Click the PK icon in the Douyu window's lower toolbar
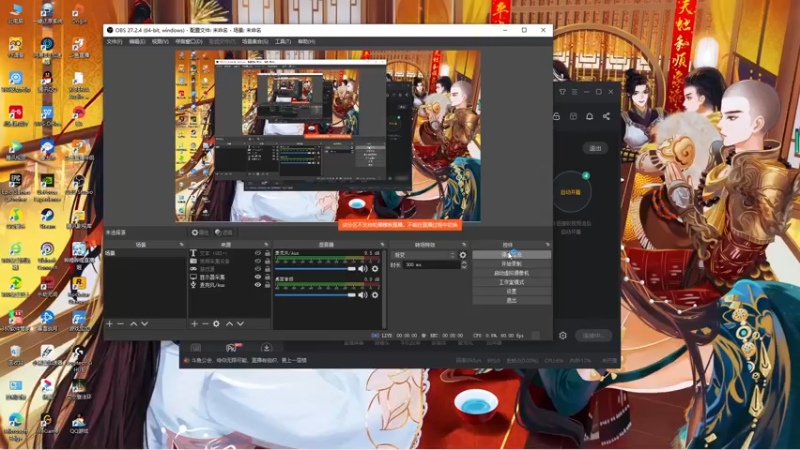Screen dimensions: 800x450 click(x=232, y=348)
